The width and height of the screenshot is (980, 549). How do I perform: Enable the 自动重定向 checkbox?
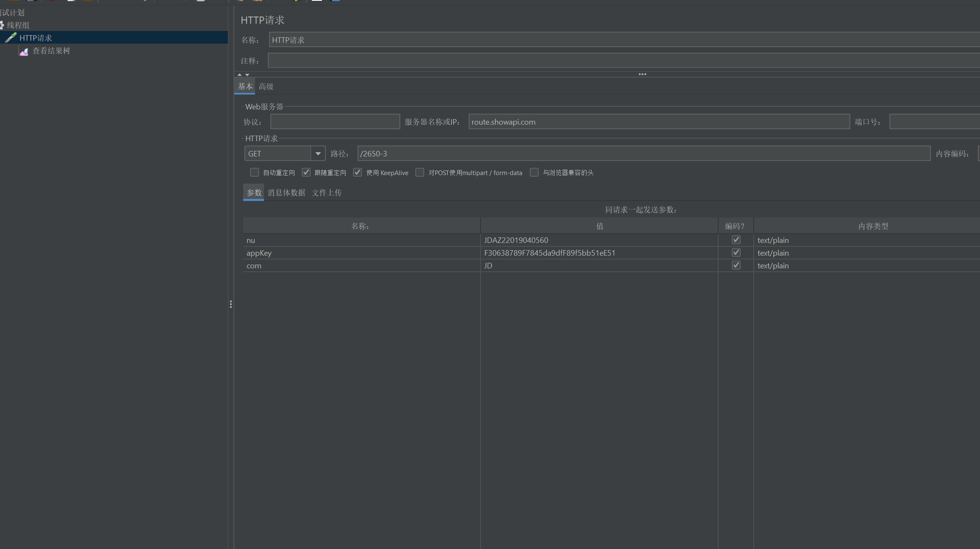click(254, 173)
